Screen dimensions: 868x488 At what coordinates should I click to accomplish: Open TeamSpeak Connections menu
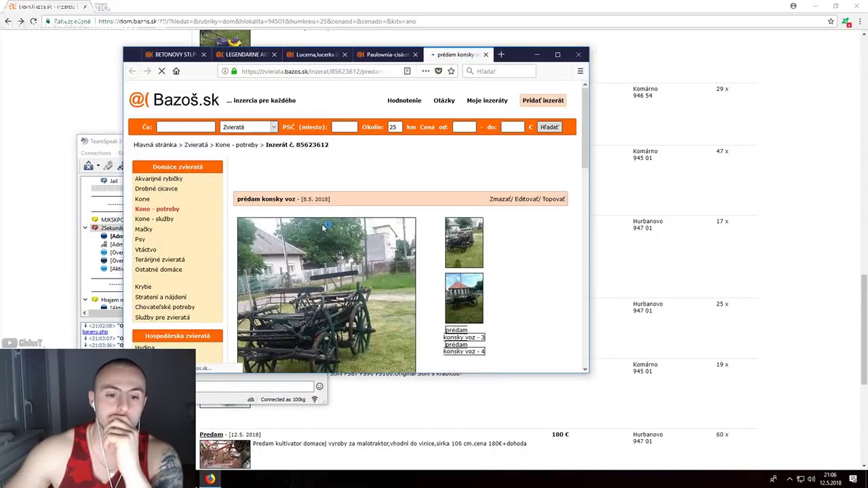(x=96, y=153)
